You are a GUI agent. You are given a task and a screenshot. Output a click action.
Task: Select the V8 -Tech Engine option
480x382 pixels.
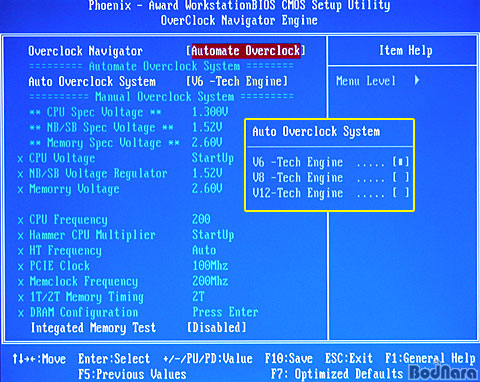[x=330, y=178]
